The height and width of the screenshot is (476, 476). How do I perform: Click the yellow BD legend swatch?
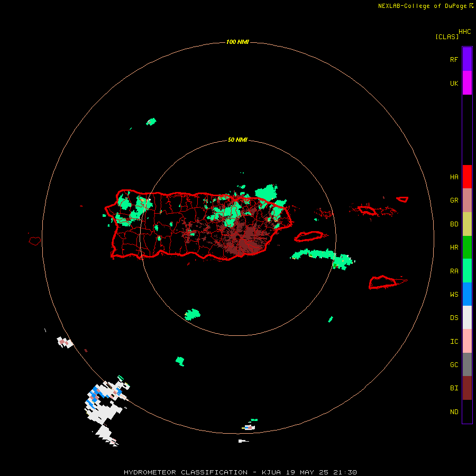point(467,224)
